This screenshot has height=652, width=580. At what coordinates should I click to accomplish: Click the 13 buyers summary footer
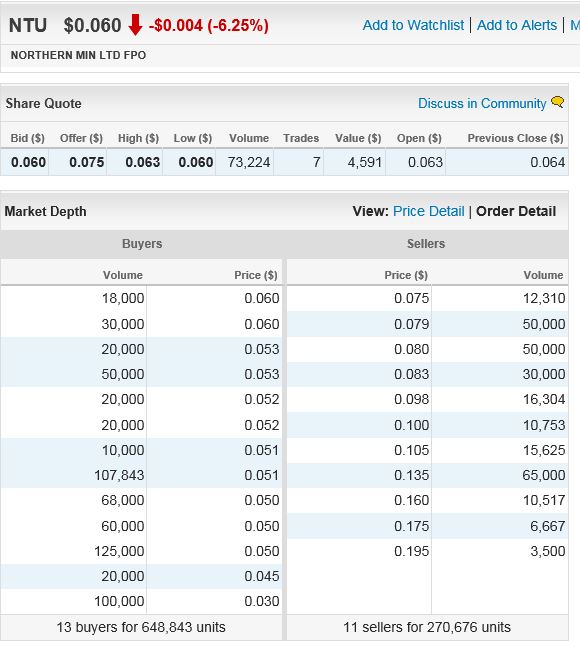pos(141,627)
